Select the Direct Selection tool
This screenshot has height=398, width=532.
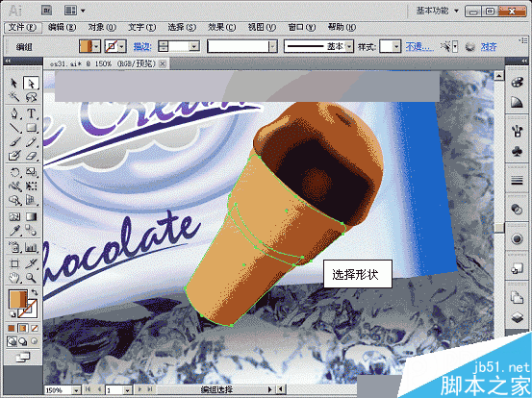[x=31, y=83]
